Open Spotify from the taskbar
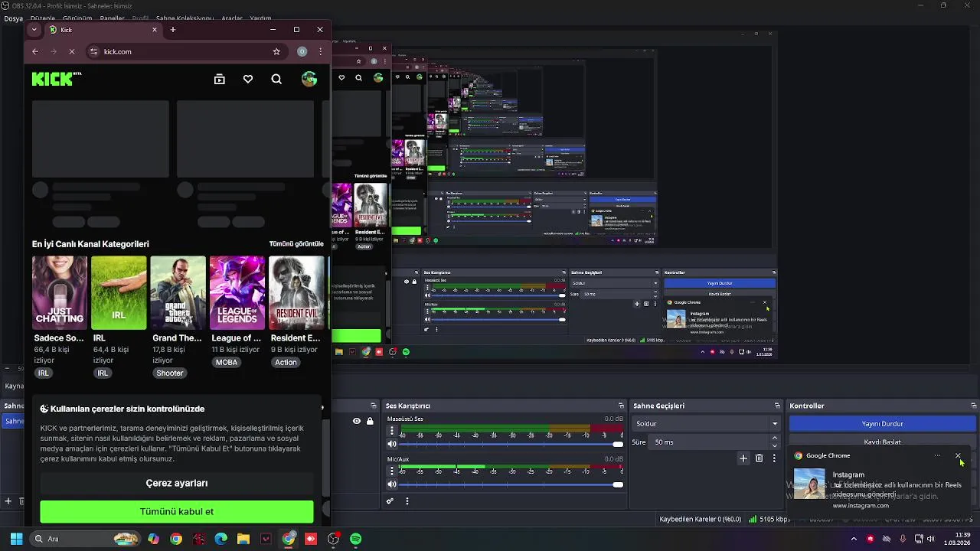Viewport: 980px width, 551px height. 356,539
